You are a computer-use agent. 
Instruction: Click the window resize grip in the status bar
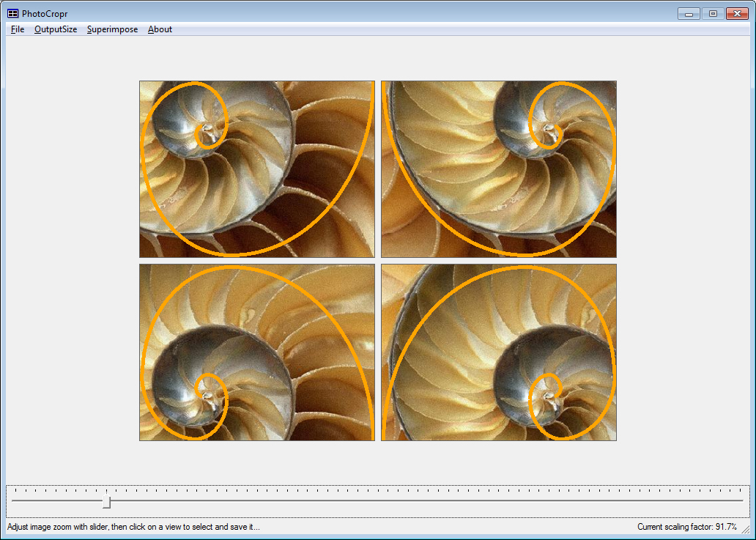(x=746, y=529)
